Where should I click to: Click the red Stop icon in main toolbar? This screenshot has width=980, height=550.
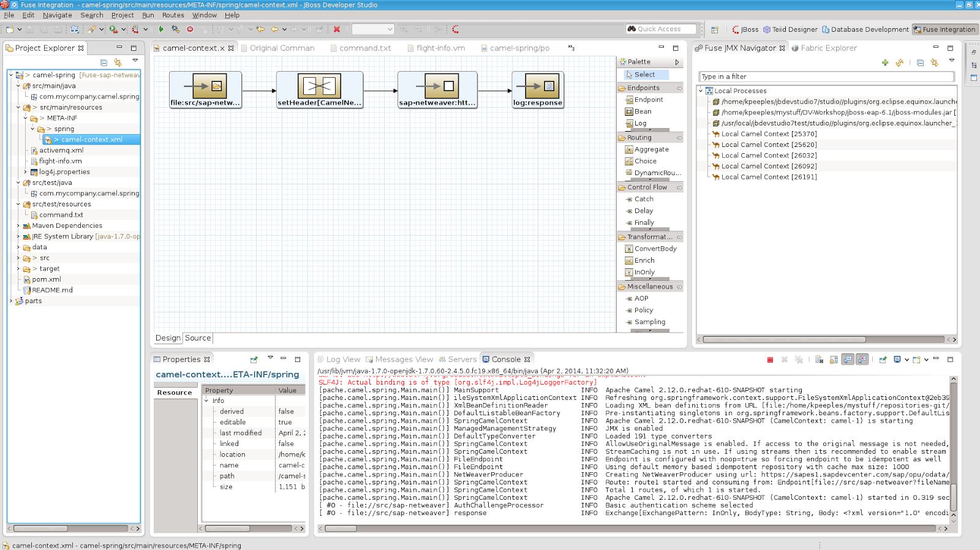click(190, 29)
